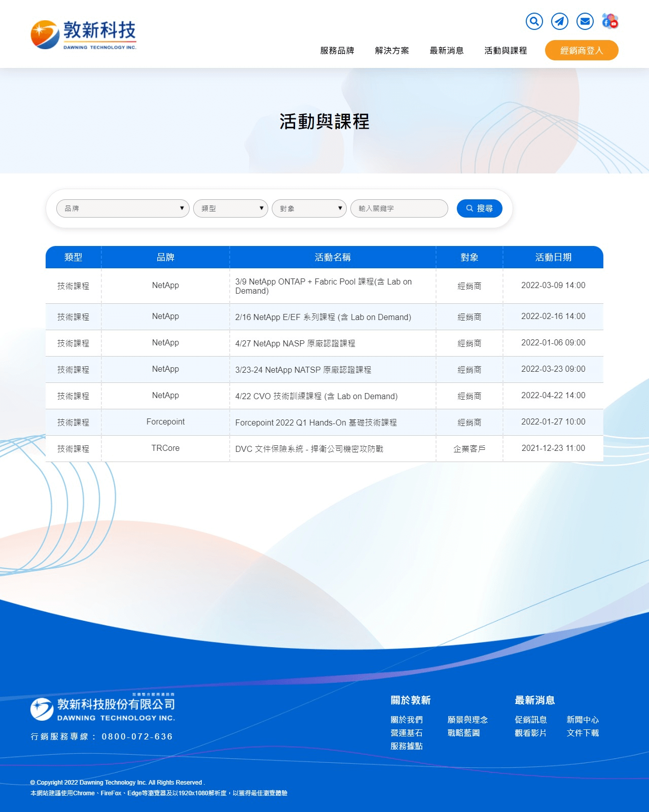Click date 2022-02-16 14:00
Screen dimensions: 649x812
point(553,316)
